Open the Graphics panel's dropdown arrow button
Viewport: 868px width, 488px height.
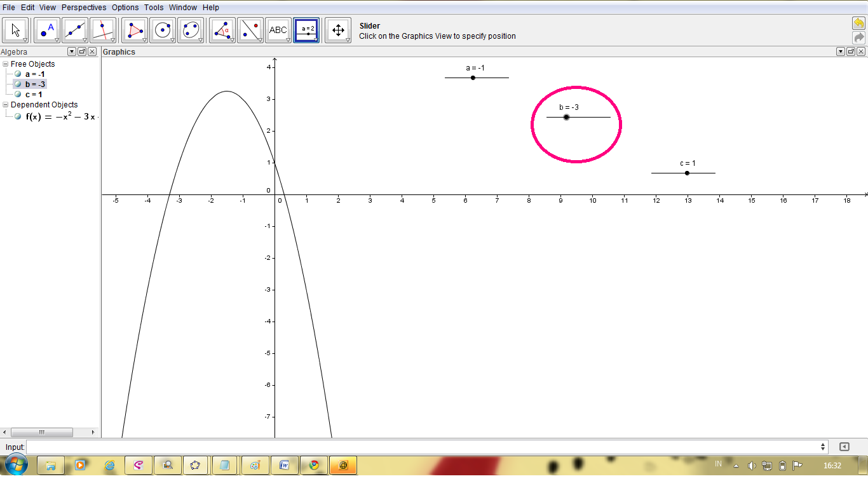[x=841, y=51]
